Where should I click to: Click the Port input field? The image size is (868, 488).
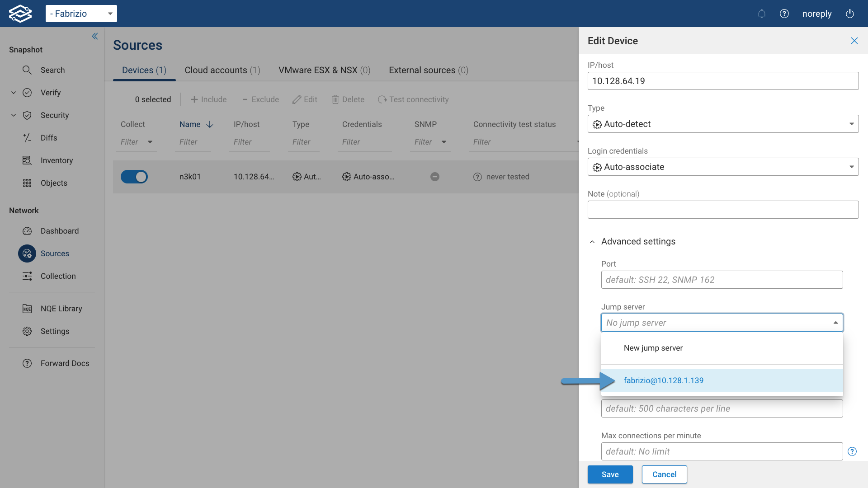pyautogui.click(x=722, y=280)
